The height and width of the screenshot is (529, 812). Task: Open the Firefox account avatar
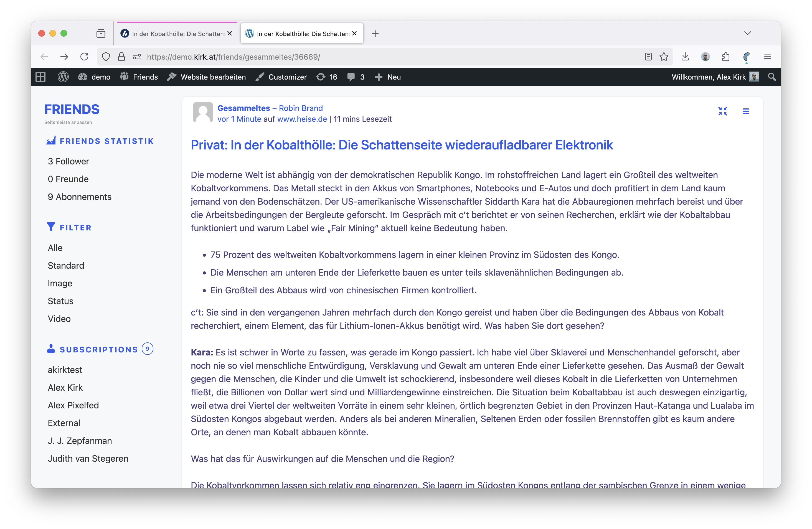pos(706,57)
